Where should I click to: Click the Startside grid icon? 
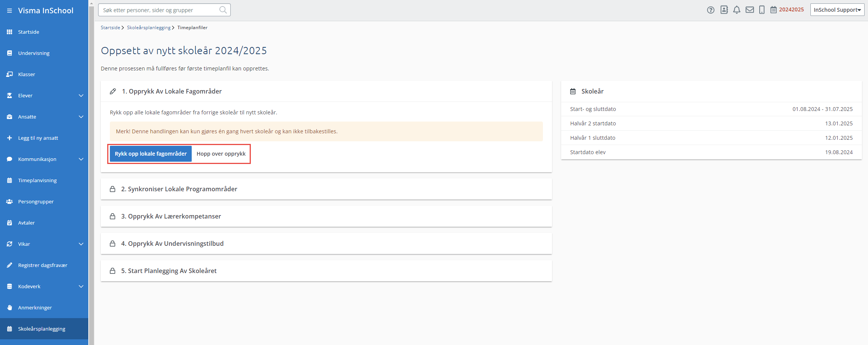[x=9, y=32]
